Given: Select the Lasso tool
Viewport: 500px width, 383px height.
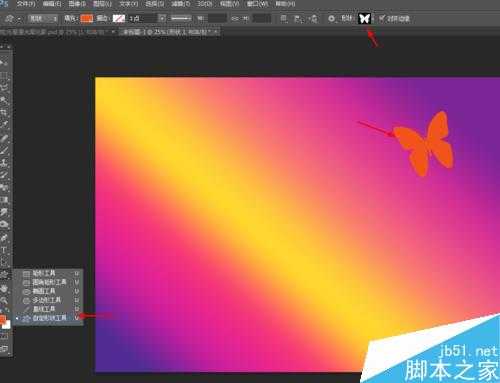Looking at the screenshot, I should click(4, 88).
